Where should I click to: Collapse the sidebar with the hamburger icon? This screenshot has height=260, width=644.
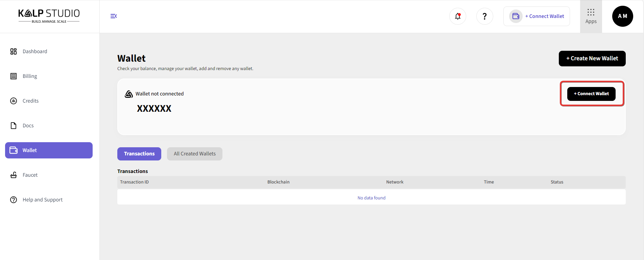click(x=114, y=16)
